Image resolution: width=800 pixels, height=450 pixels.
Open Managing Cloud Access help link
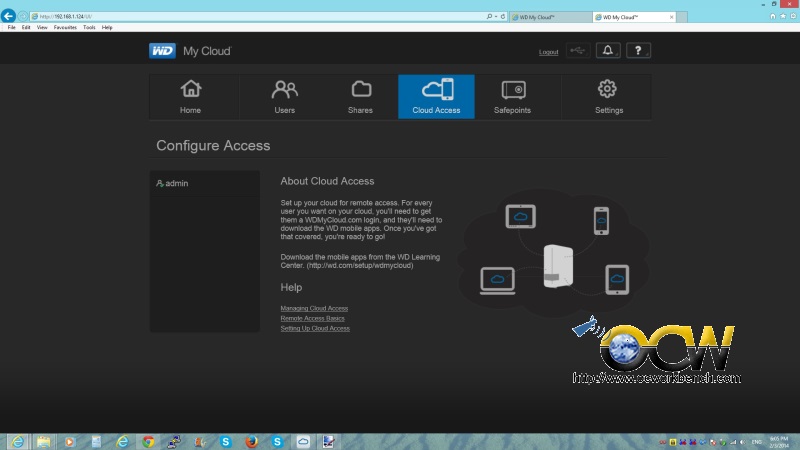tap(314, 308)
